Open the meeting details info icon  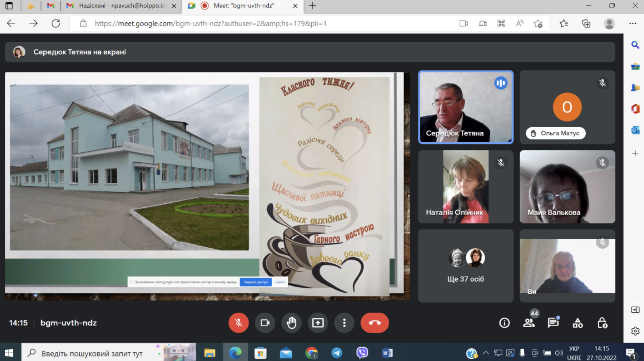coord(504,323)
